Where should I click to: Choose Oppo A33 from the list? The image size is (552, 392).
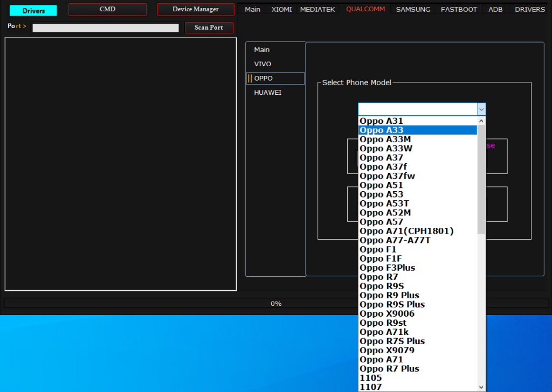tap(418, 130)
